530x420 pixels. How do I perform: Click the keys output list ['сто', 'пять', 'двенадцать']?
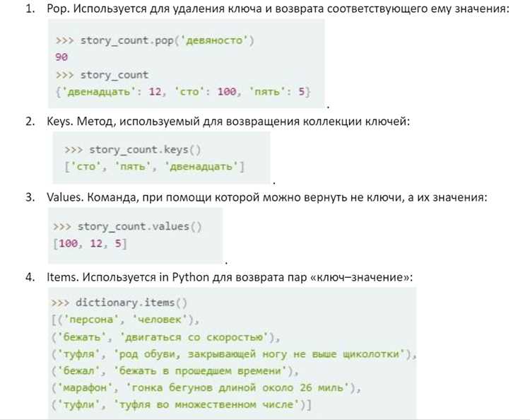(x=154, y=166)
